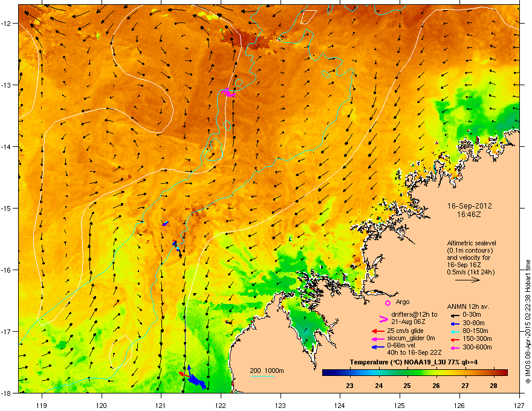Click the '40h to 16-Sep 22Z' legend text
This screenshot has width=532, height=411.
pyautogui.click(x=414, y=352)
